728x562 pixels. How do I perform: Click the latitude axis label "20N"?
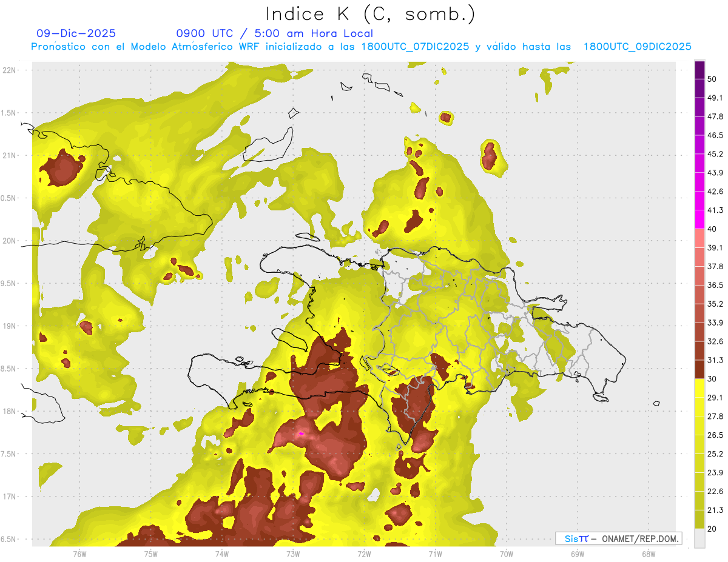click(9, 241)
